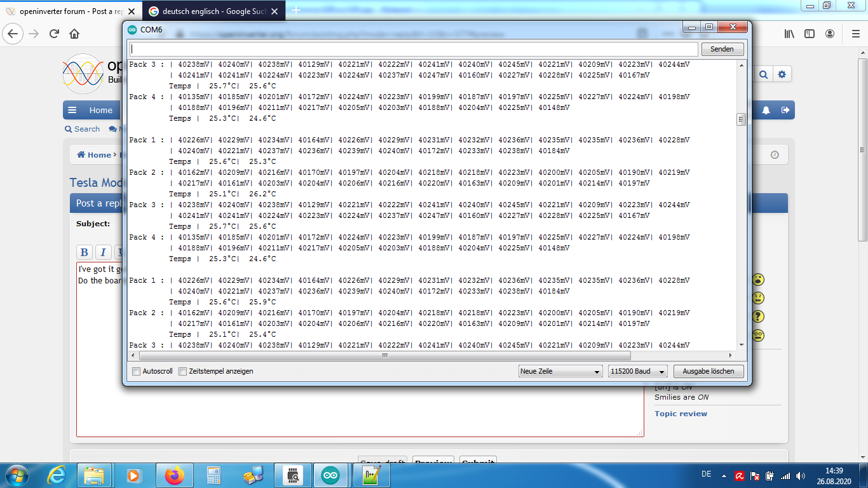Open Windows Calculator from the taskbar
Viewport: 868px width, 488px height.
(214, 475)
